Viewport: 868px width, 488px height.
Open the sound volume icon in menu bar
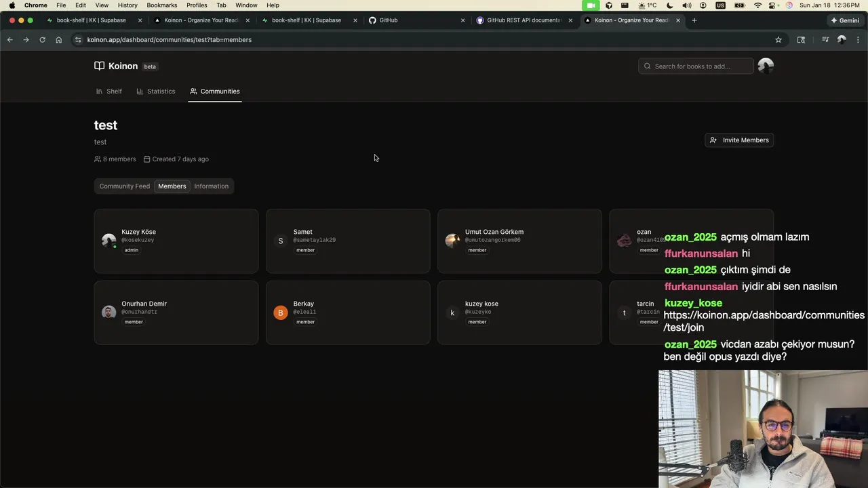686,5
